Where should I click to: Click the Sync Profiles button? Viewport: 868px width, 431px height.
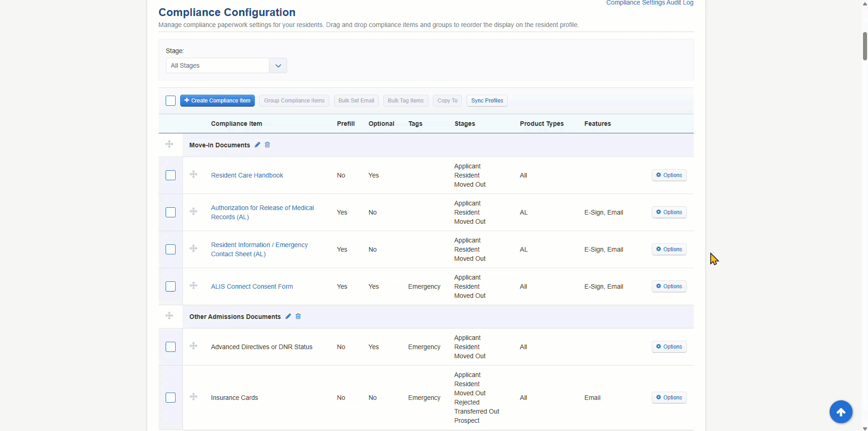487,101
